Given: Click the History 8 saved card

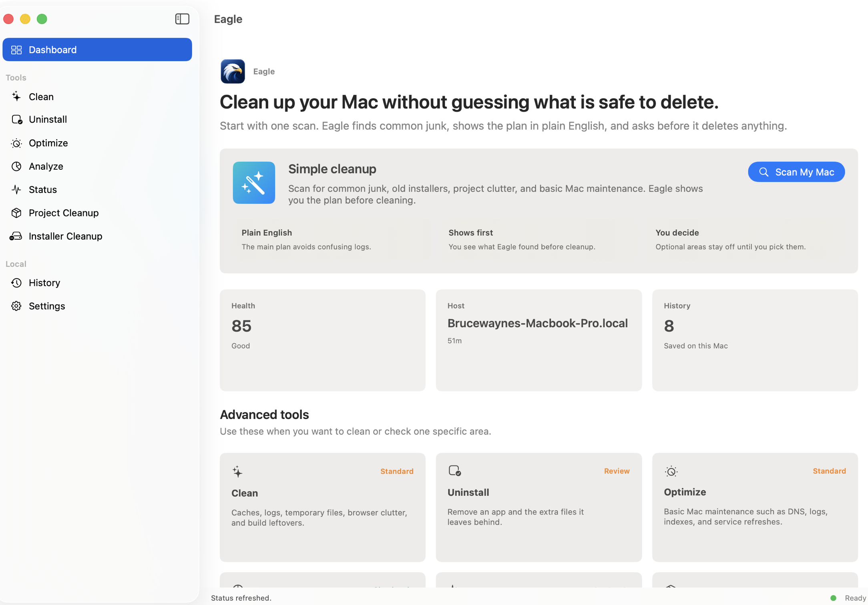Looking at the screenshot, I should 755,340.
